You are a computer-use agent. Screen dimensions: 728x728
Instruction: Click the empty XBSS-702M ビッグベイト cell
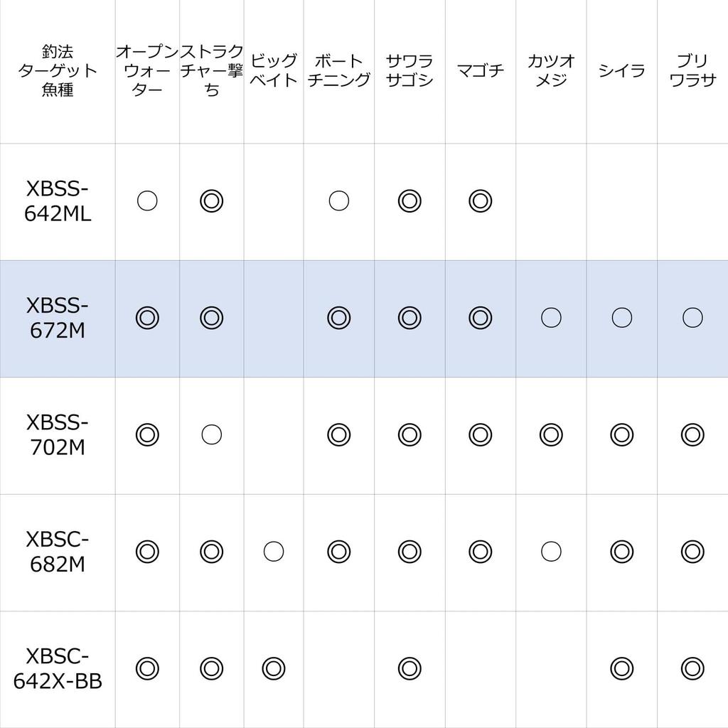tap(274, 434)
